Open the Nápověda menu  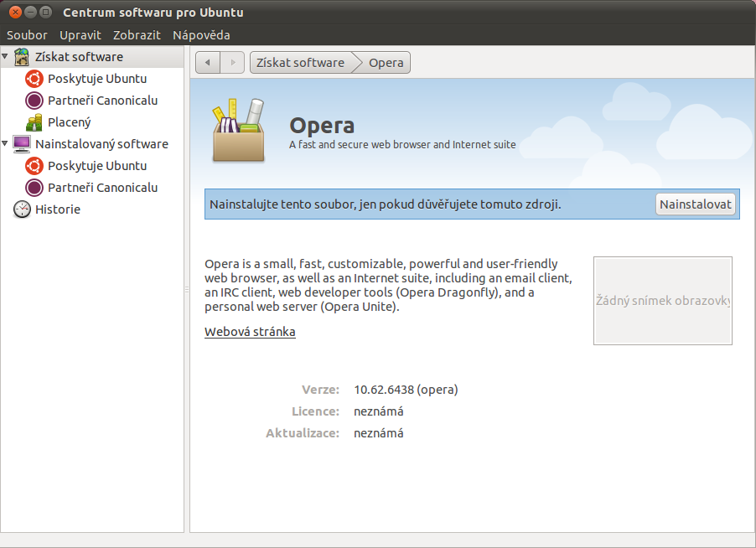coord(201,35)
